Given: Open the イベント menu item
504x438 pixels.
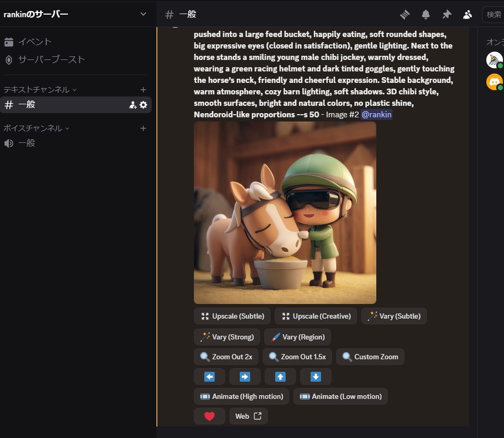Looking at the screenshot, I should pyautogui.click(x=34, y=42).
